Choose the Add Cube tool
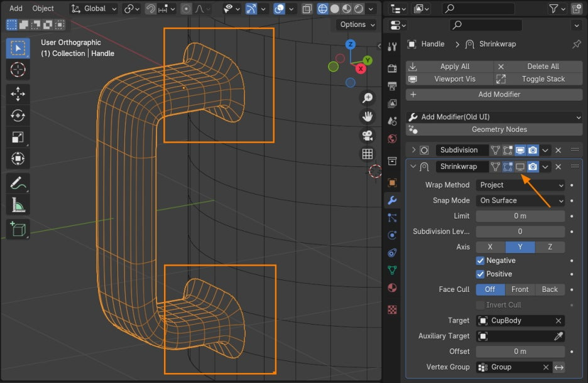 pyautogui.click(x=18, y=229)
